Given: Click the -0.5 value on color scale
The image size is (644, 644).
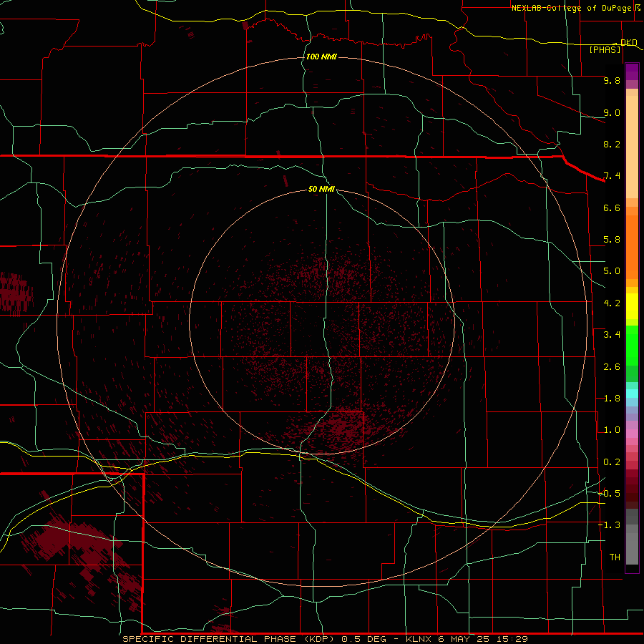Looking at the screenshot, I should [610, 494].
